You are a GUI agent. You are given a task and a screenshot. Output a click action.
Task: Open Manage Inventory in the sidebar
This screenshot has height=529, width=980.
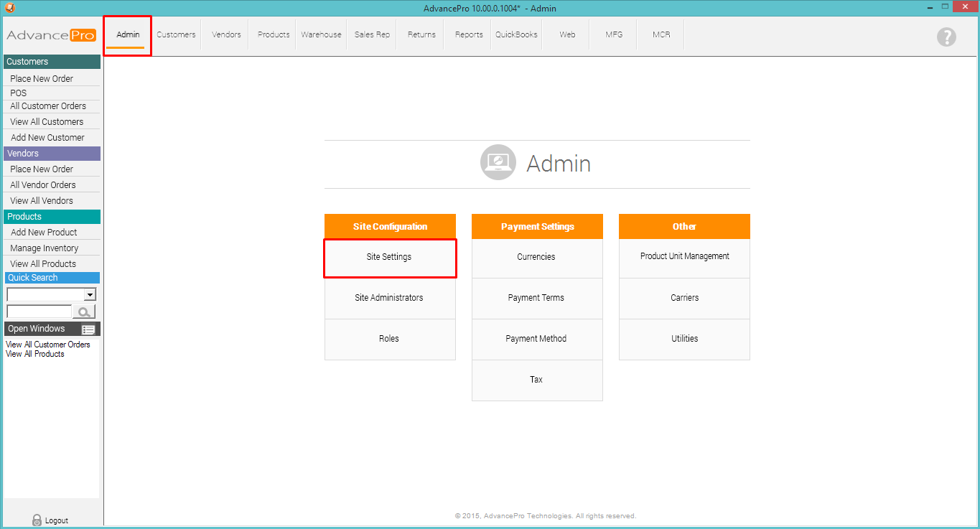[45, 248]
